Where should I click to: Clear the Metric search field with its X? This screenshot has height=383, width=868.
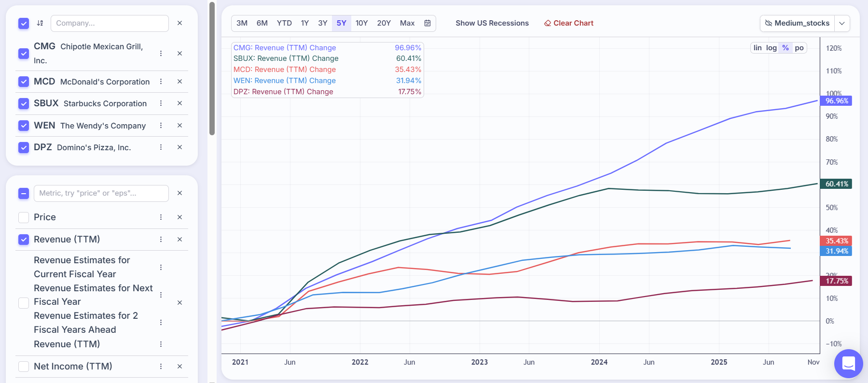click(x=179, y=193)
